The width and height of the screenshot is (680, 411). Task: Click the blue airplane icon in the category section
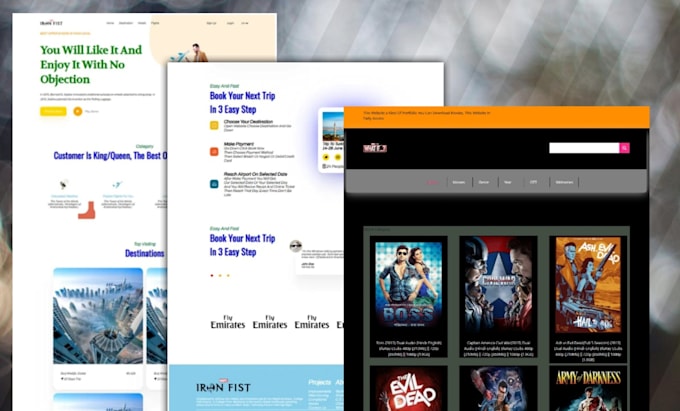(x=117, y=184)
